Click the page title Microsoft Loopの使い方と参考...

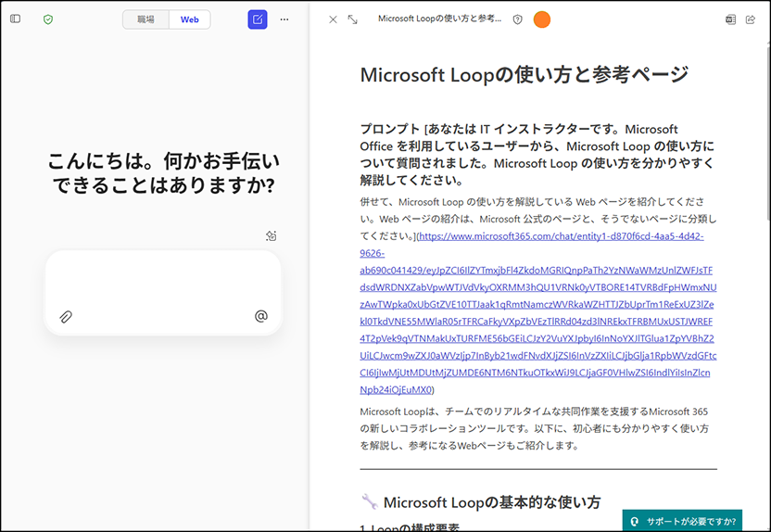tap(439, 19)
